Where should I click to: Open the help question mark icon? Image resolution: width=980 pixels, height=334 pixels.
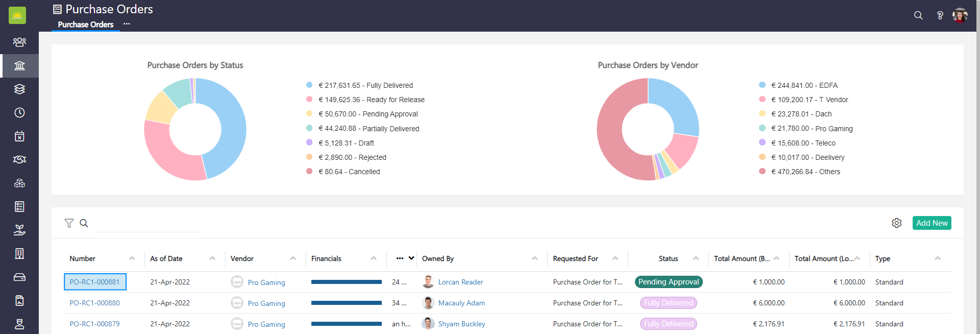click(x=940, y=15)
